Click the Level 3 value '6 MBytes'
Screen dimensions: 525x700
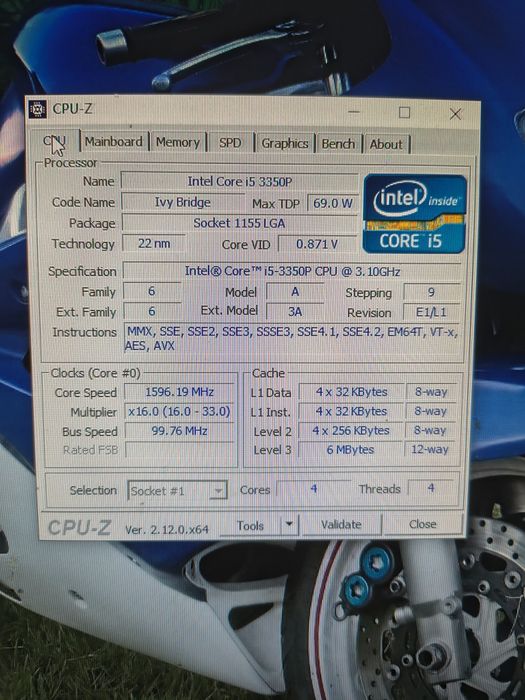click(x=351, y=449)
